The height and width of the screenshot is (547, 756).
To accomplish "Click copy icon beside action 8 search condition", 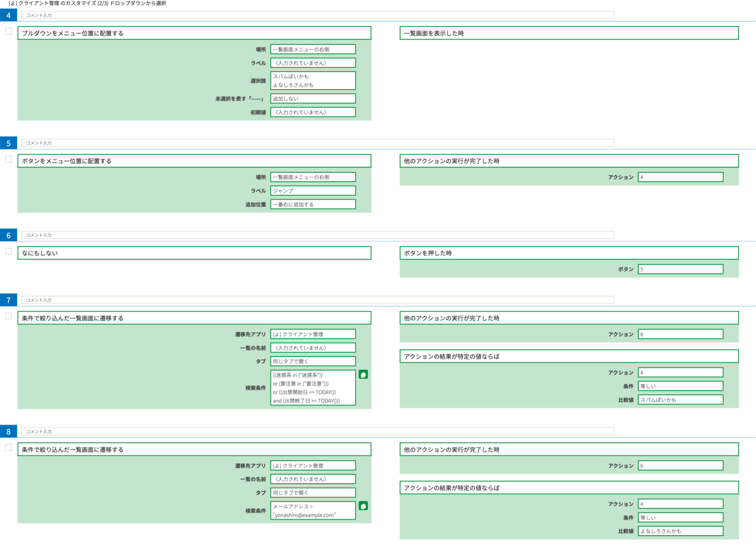I will [x=363, y=506].
